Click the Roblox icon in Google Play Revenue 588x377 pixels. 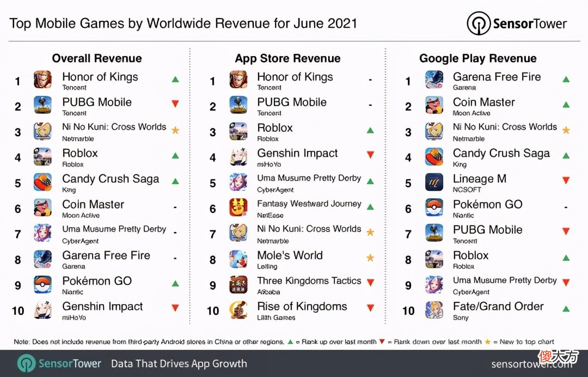pos(434,258)
